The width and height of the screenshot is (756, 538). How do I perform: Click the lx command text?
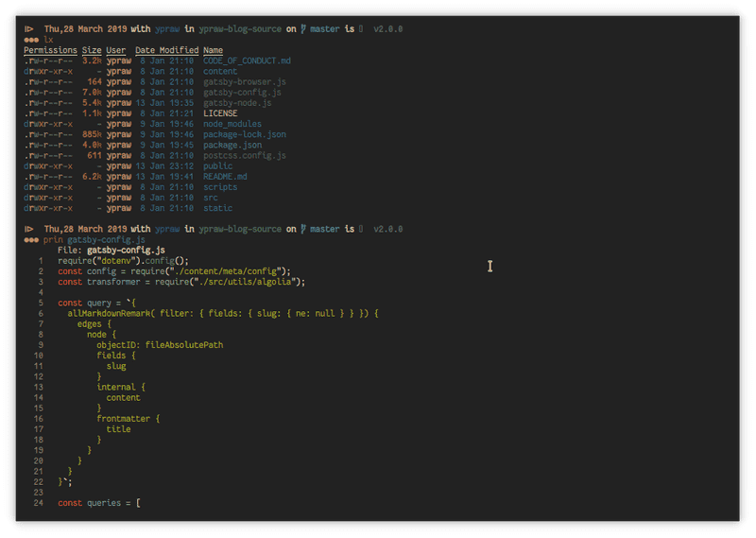point(48,40)
